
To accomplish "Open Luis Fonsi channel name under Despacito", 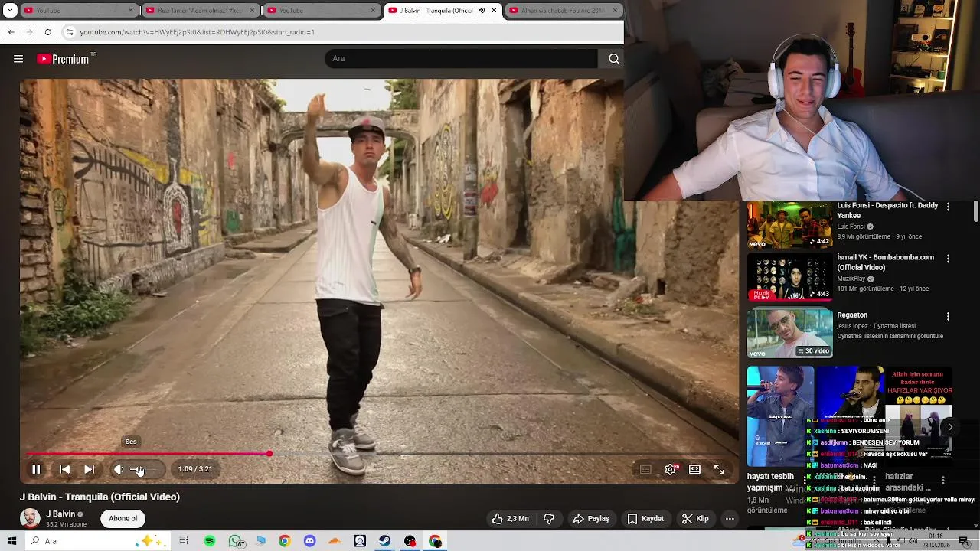I will (851, 227).
